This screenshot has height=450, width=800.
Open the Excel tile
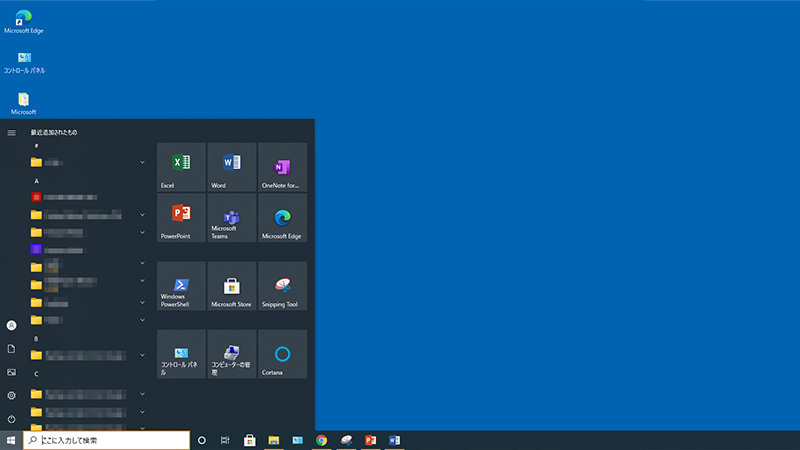coord(181,167)
